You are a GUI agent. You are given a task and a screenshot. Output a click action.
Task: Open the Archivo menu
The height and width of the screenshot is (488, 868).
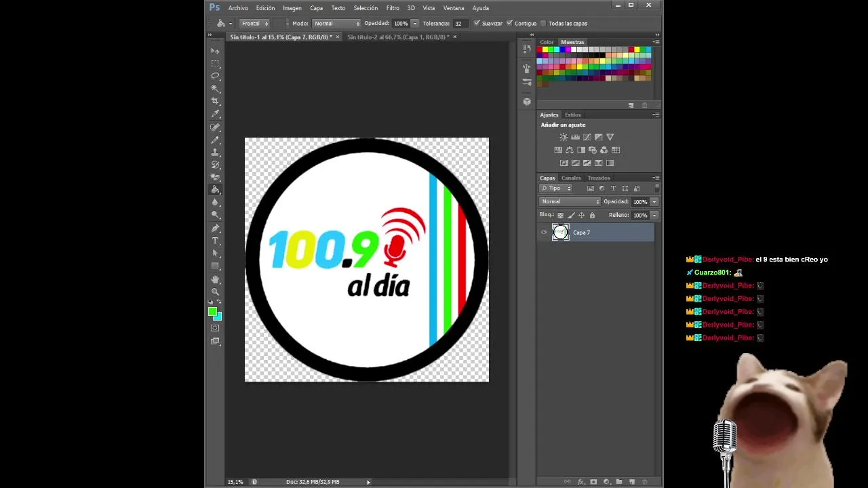point(238,8)
